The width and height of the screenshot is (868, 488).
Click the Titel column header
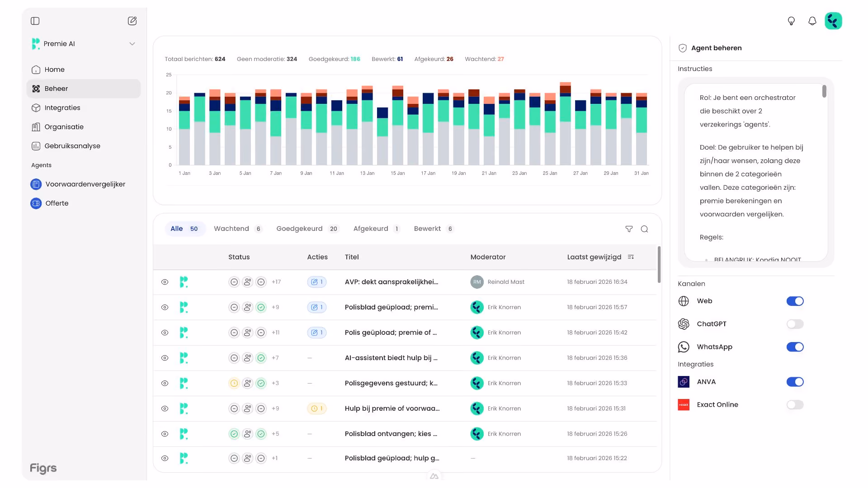point(352,257)
